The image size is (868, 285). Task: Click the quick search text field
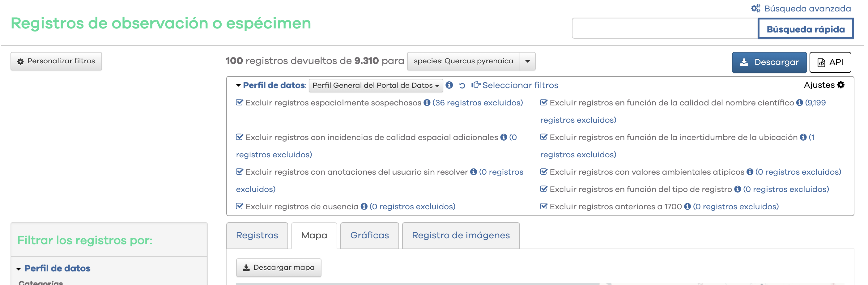pyautogui.click(x=665, y=29)
